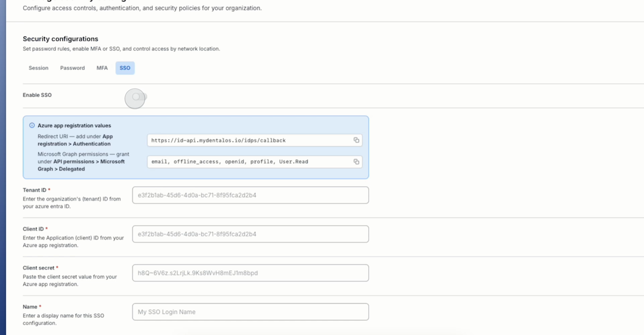Image resolution: width=644 pixels, height=335 pixels.
Task: Toggle the Enable SSO switch
Action: 139,97
